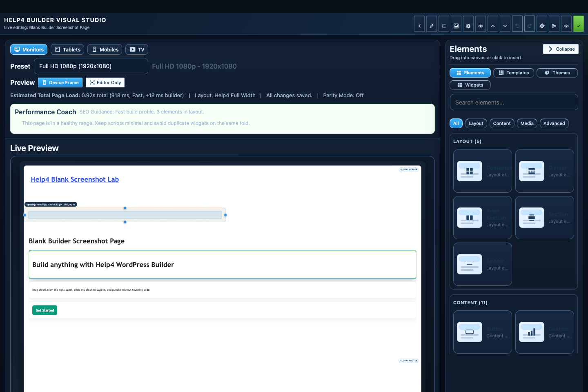Click the Help4 Blank Screenshot Lab link
The height and width of the screenshot is (392, 588).
(x=75, y=179)
